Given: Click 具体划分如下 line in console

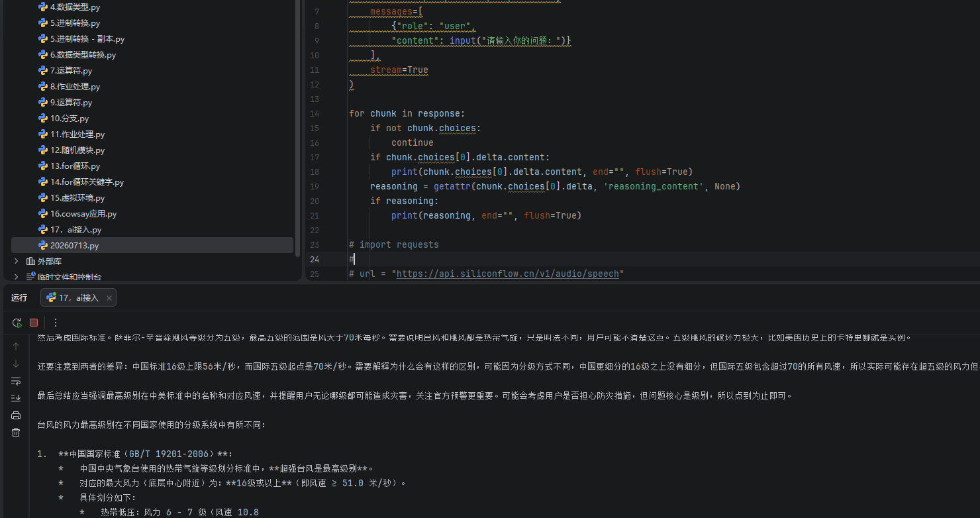Looking at the screenshot, I should coord(107,497).
